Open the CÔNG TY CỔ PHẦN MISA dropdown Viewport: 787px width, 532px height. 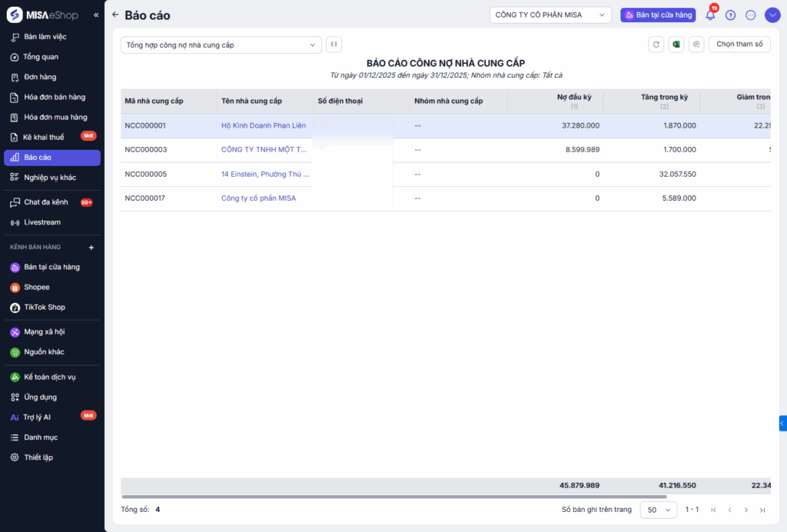(x=550, y=15)
